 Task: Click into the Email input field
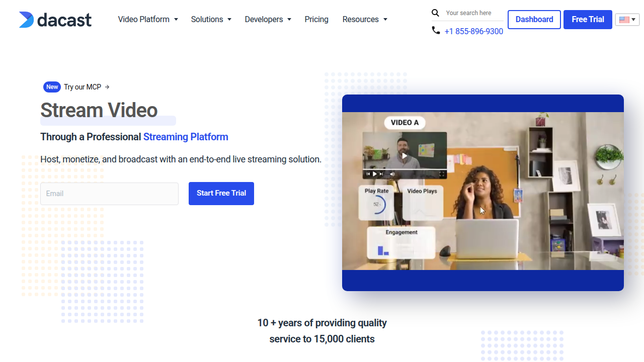[x=109, y=194]
